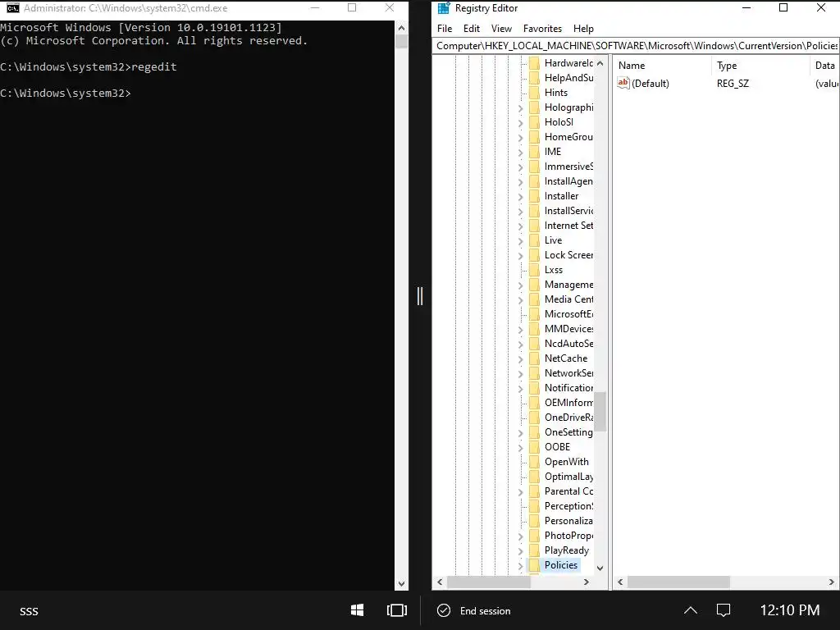
Task: Select the OptimalLayout tree key
Action: pos(568,477)
